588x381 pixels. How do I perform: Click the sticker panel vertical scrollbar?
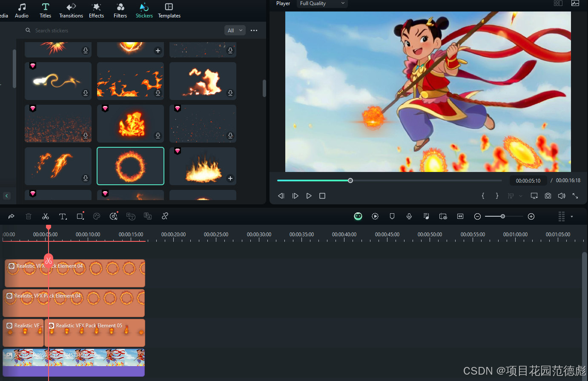click(x=264, y=88)
